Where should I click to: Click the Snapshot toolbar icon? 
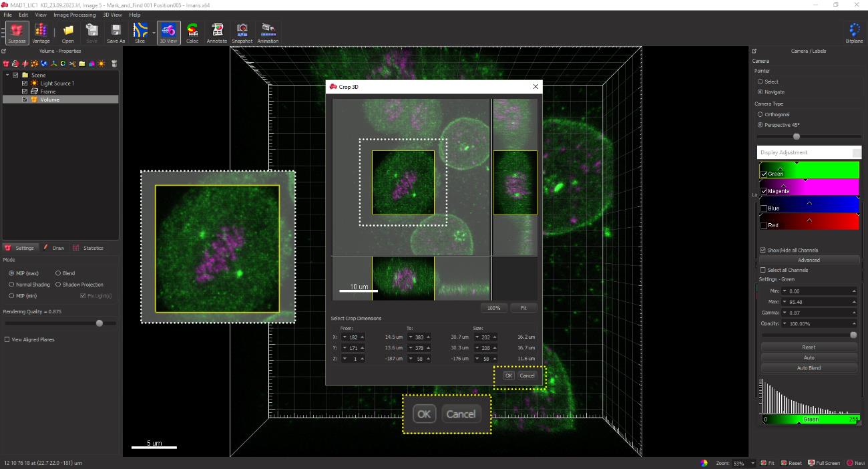[242, 32]
